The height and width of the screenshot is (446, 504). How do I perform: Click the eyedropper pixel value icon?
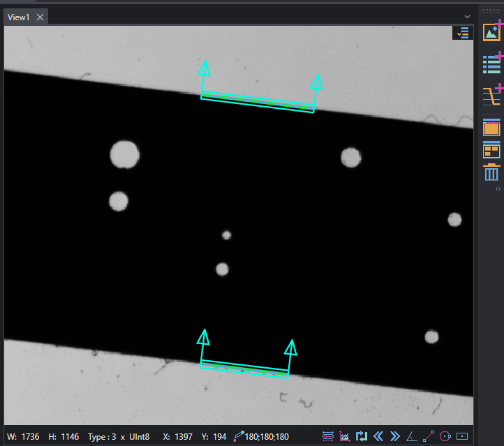point(239,436)
